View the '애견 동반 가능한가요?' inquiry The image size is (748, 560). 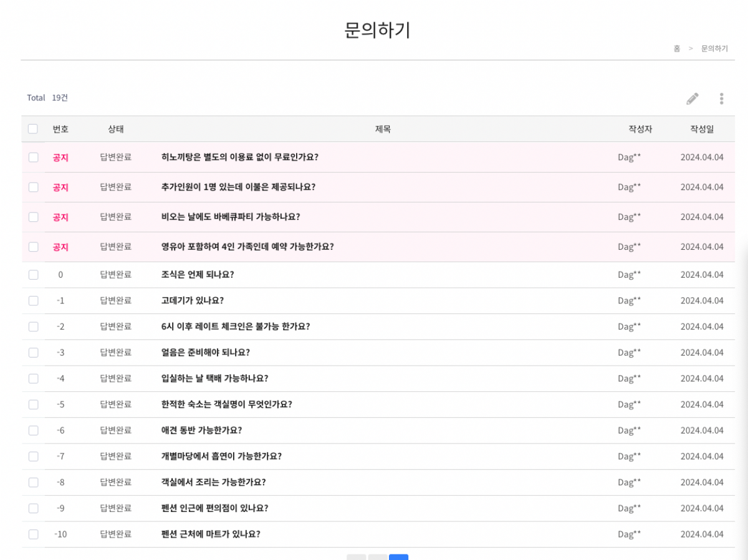pyautogui.click(x=201, y=430)
